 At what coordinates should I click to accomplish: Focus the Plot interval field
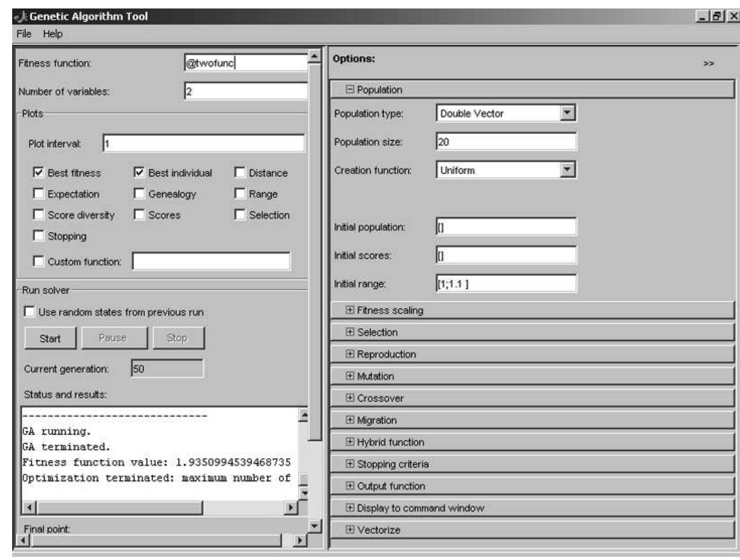tap(204, 143)
